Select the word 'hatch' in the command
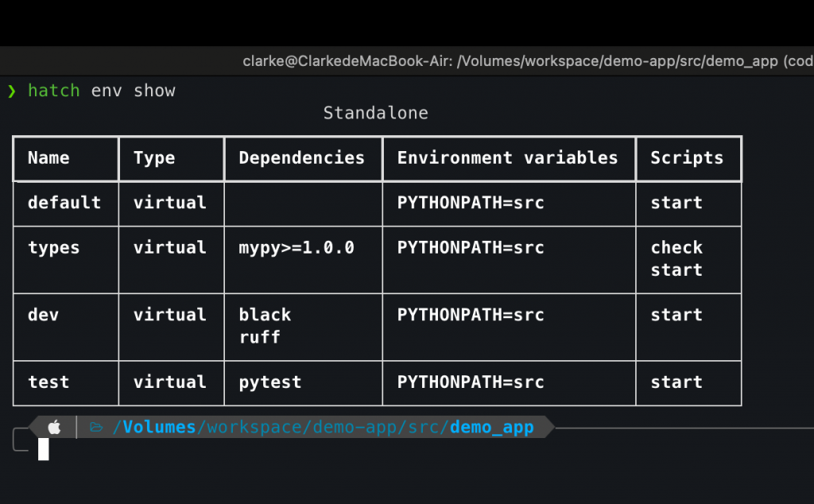The image size is (814, 504). (54, 91)
